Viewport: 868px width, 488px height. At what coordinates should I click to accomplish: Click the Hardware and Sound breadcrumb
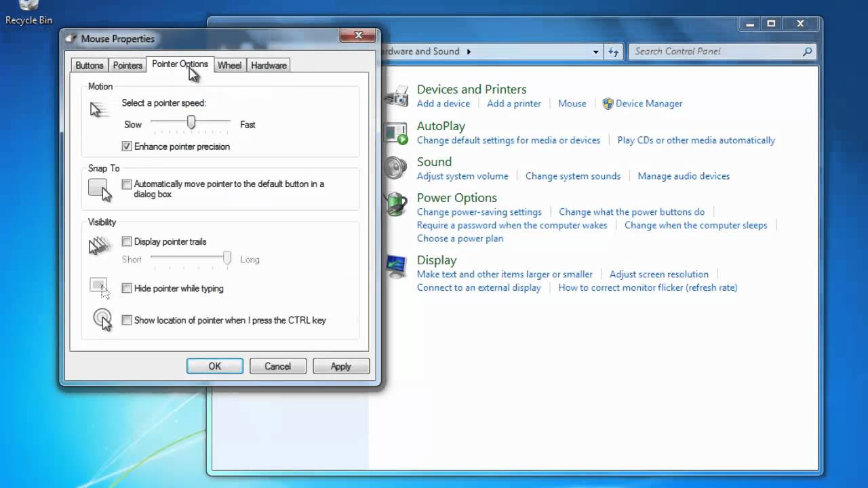pos(420,52)
